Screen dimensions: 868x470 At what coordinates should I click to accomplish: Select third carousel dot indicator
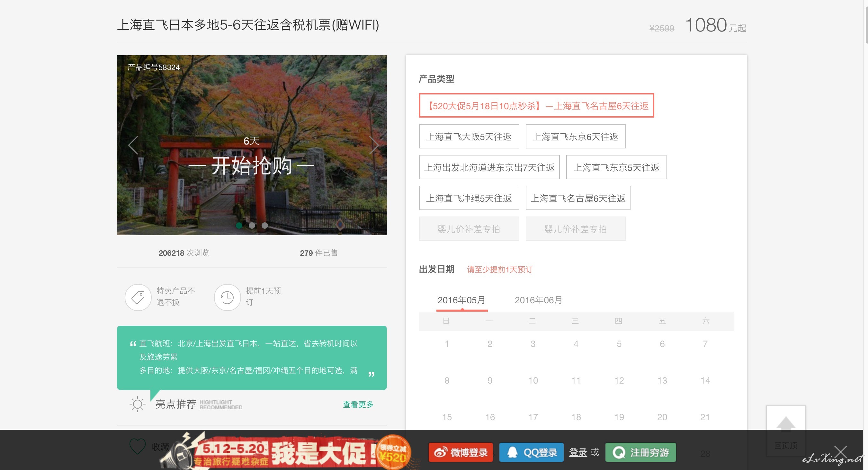265,226
